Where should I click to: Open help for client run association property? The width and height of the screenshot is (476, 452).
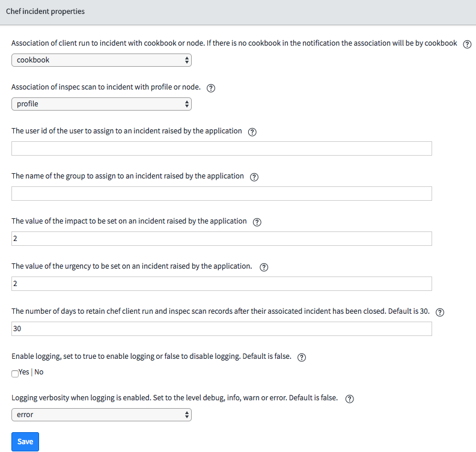(467, 44)
